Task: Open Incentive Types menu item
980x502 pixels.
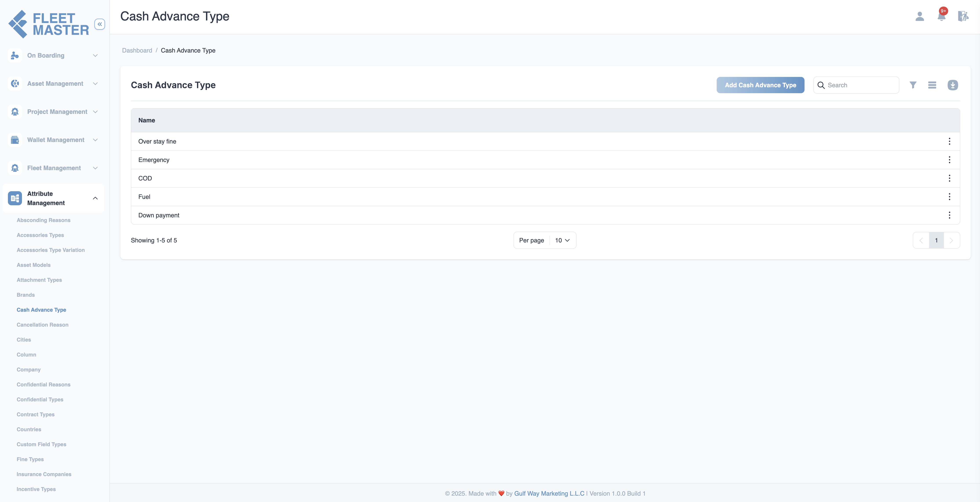Action: coord(36,489)
